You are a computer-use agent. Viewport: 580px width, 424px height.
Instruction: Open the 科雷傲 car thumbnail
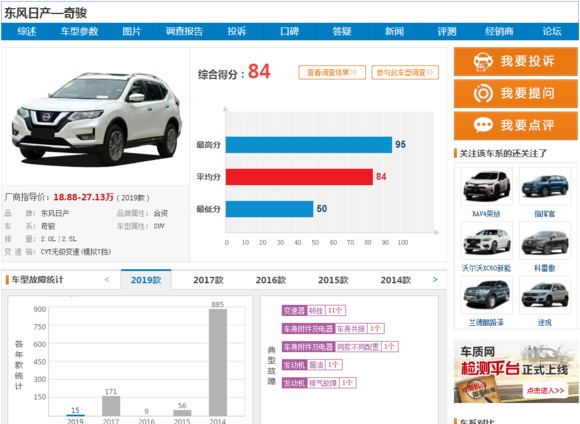click(x=545, y=240)
